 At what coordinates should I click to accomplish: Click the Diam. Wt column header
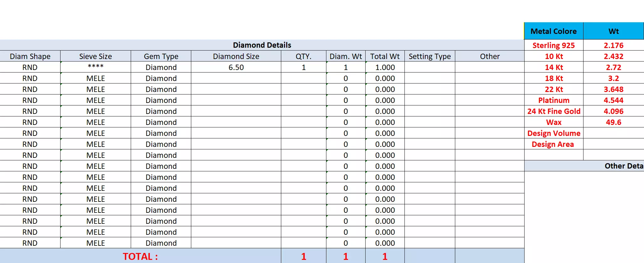[x=346, y=56]
